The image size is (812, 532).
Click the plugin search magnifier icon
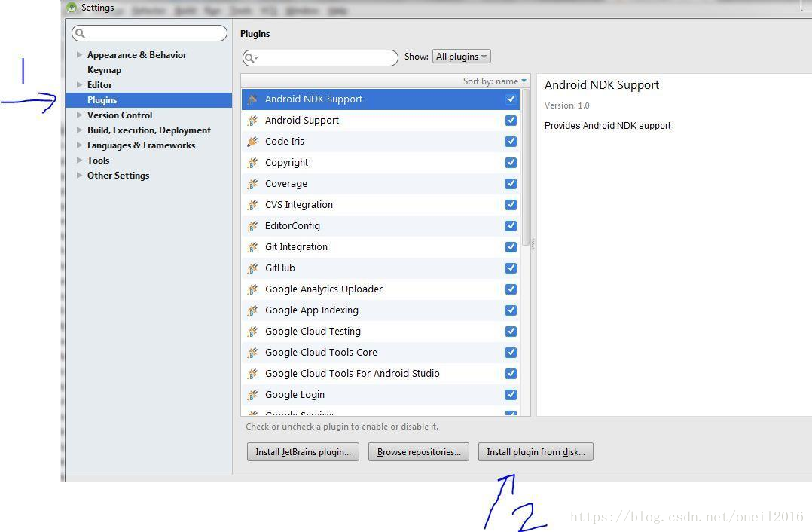point(251,57)
